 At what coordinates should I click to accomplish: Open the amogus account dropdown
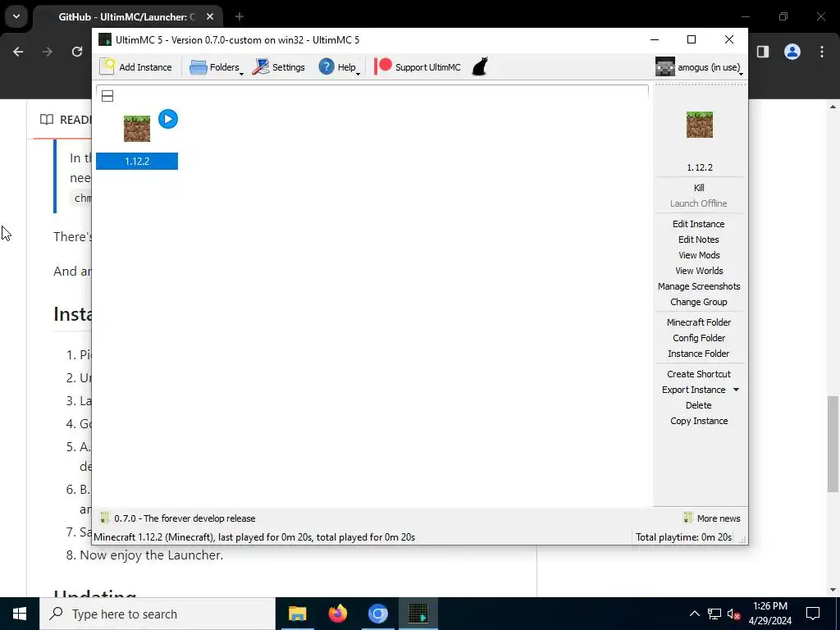coord(699,67)
